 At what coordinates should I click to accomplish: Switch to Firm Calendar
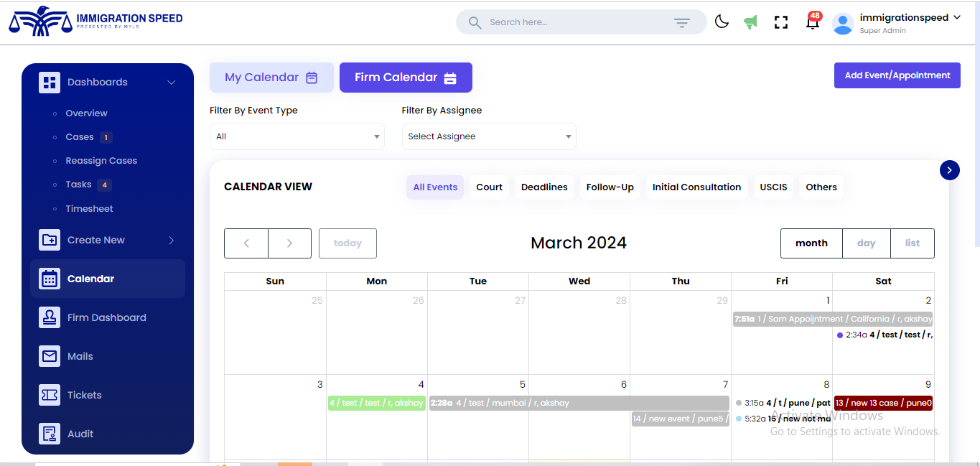coord(406,78)
